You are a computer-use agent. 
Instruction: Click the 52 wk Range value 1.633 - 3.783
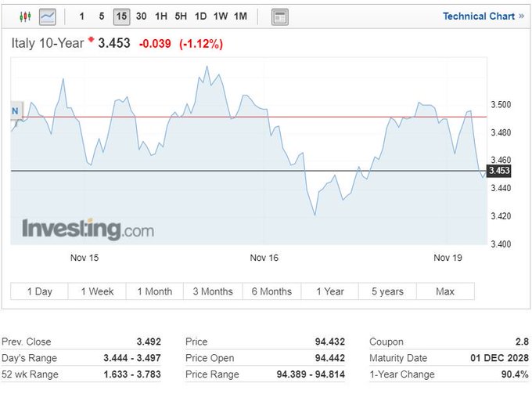pos(132,374)
